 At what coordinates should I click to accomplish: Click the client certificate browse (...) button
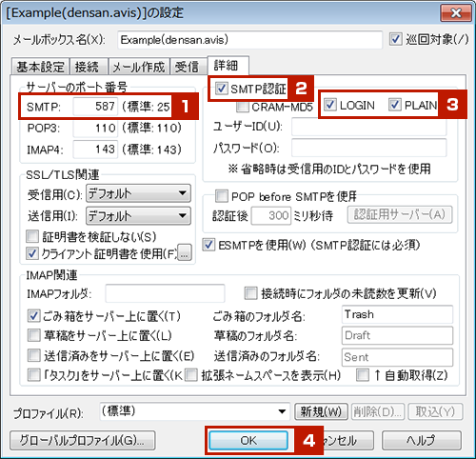(x=185, y=252)
